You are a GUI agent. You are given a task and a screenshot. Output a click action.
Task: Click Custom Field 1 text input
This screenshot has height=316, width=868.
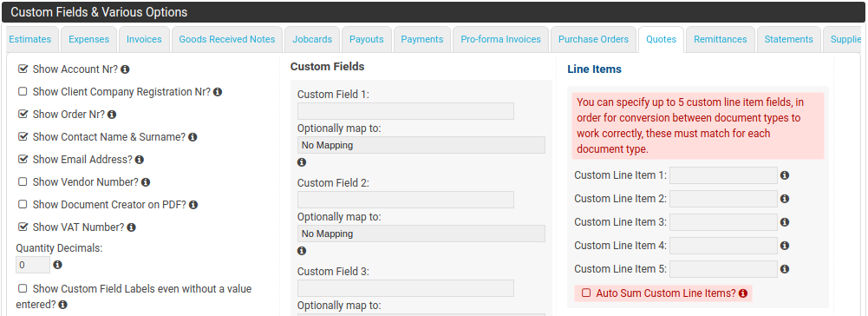(406, 111)
